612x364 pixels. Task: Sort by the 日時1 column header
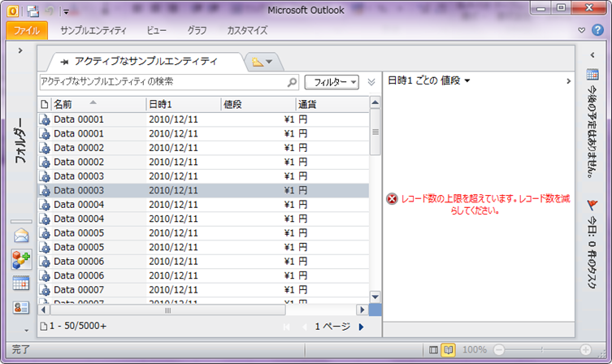click(x=184, y=104)
